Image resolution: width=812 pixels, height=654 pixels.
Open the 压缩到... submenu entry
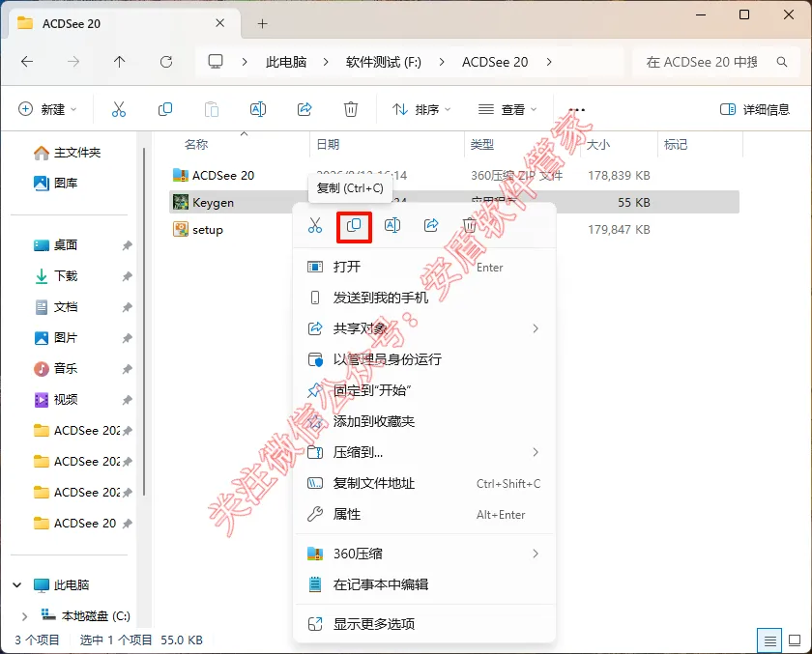click(424, 452)
